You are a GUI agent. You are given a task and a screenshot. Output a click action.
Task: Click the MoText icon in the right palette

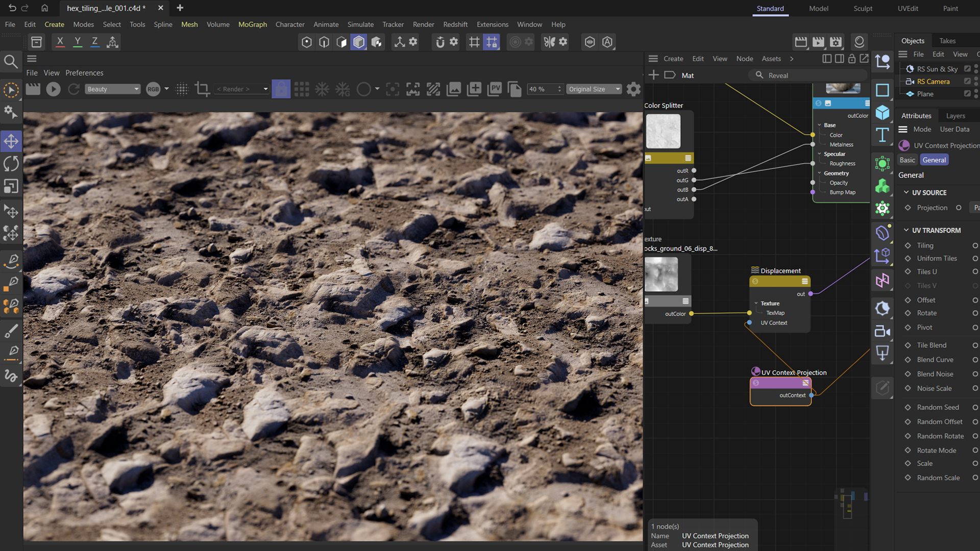882,135
